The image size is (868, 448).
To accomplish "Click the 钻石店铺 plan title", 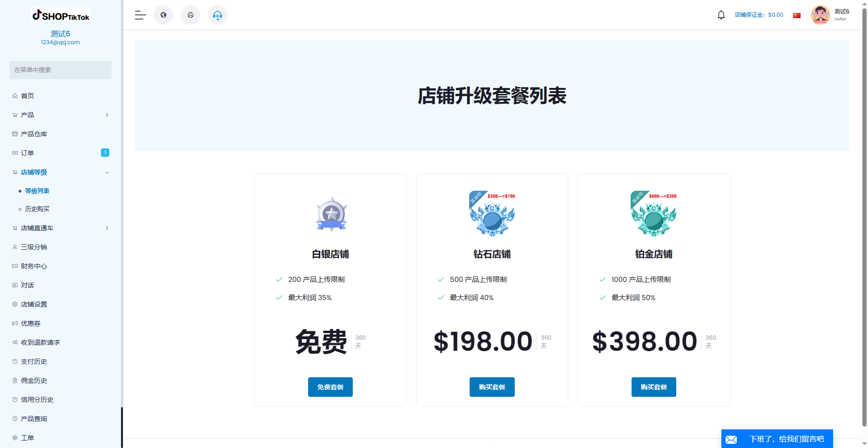I will [492, 254].
